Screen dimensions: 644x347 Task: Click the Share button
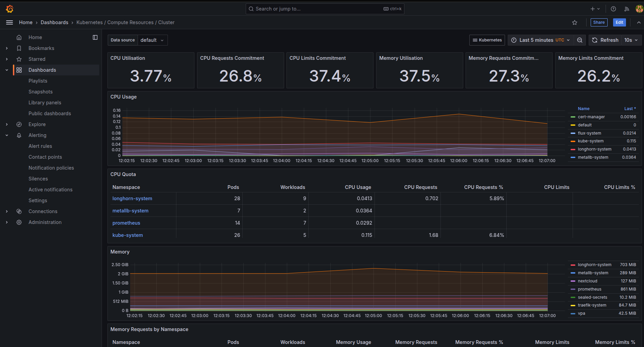tap(599, 22)
